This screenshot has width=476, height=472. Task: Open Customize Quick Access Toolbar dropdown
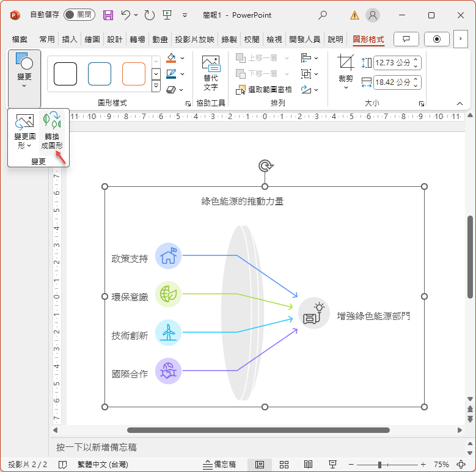(x=185, y=15)
